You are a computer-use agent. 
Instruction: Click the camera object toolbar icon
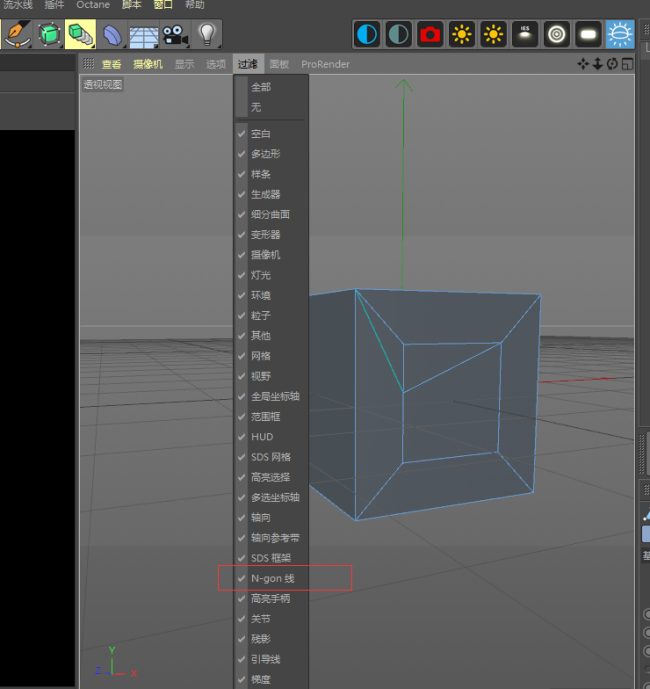pos(174,35)
